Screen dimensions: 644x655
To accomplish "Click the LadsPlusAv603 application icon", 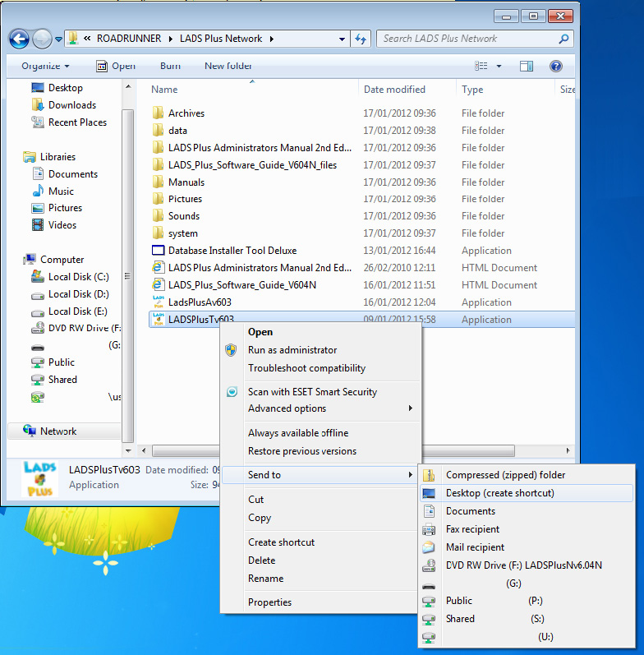I will tap(158, 302).
